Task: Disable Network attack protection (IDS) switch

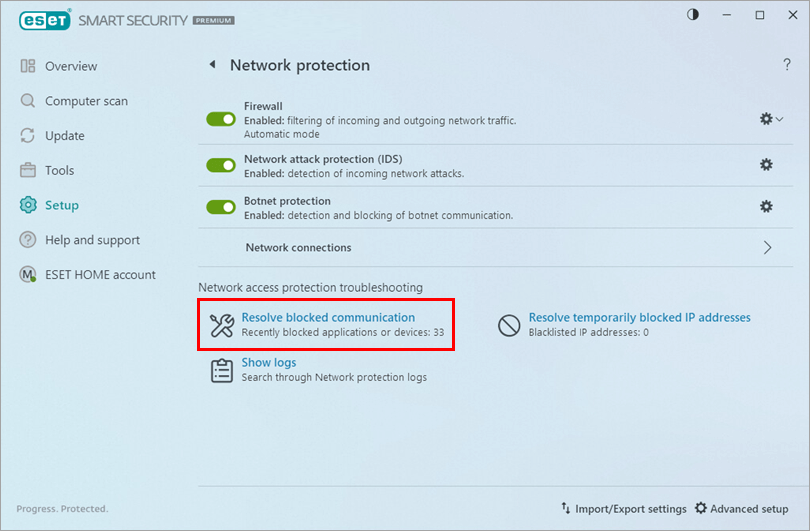Action: tap(220, 165)
